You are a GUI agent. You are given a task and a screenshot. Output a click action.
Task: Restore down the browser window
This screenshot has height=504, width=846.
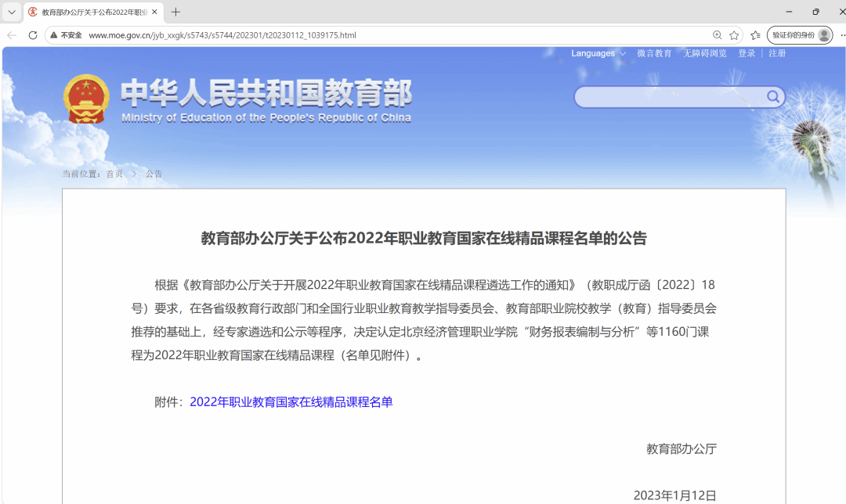[x=815, y=12]
